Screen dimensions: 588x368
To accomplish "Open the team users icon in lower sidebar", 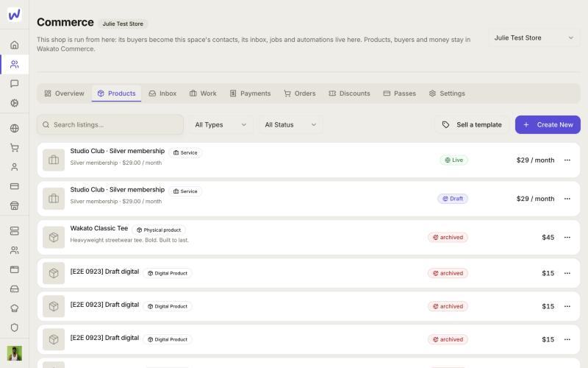I will 14,250.
